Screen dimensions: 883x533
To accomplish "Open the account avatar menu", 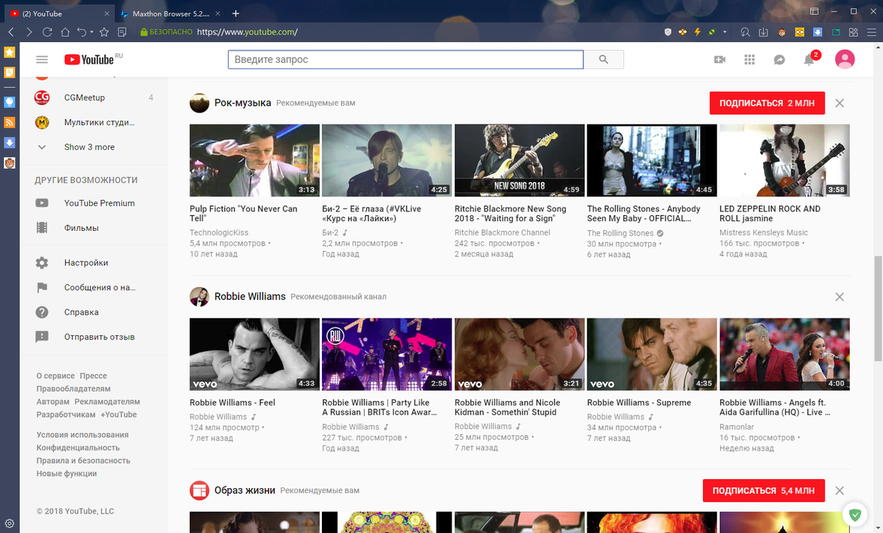I will [845, 59].
